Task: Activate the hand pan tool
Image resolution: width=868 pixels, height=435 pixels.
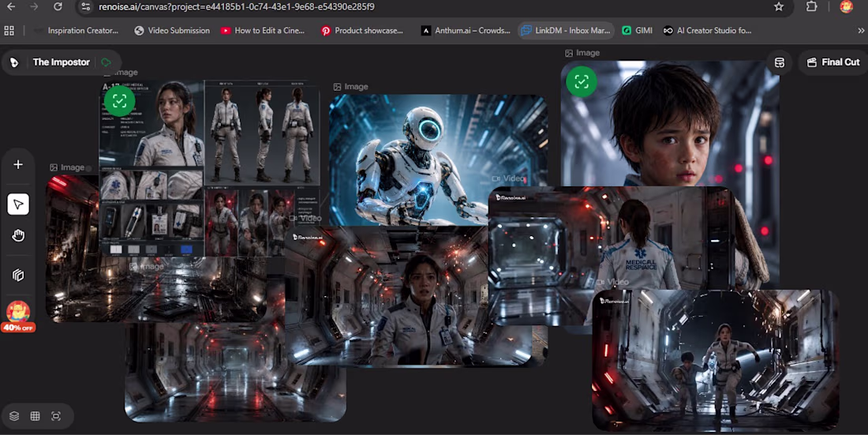Action: [18, 236]
